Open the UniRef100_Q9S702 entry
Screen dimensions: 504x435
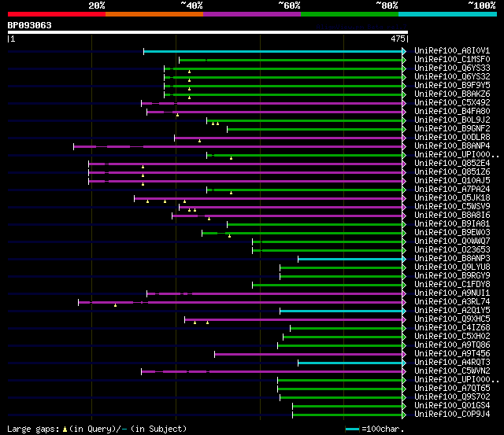[452, 397]
